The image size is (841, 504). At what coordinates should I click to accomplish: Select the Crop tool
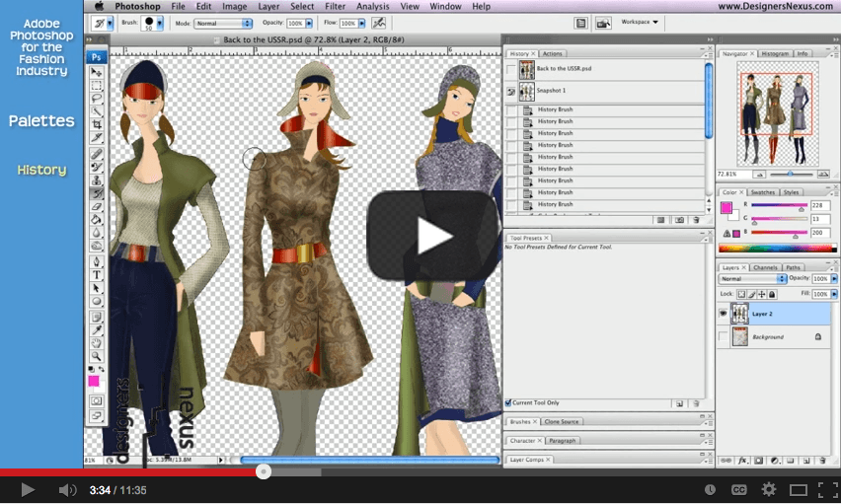97,124
